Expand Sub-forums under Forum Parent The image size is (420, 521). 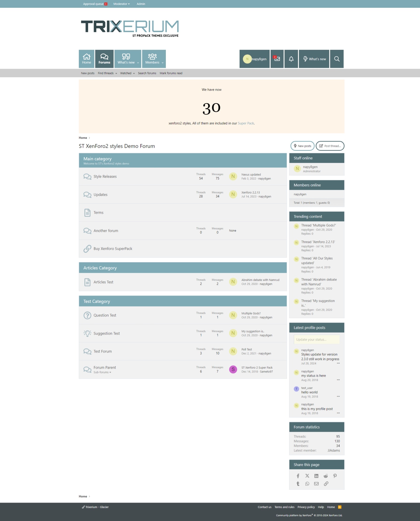click(102, 372)
